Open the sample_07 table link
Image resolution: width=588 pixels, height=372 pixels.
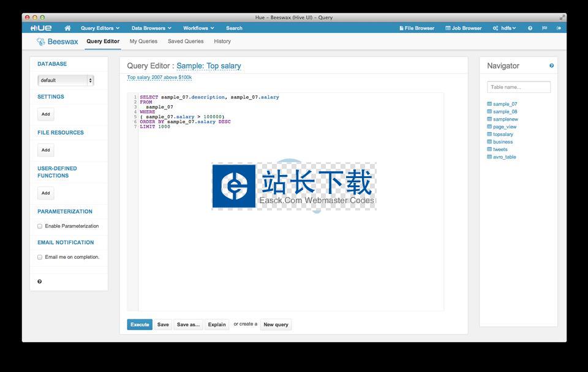(505, 104)
